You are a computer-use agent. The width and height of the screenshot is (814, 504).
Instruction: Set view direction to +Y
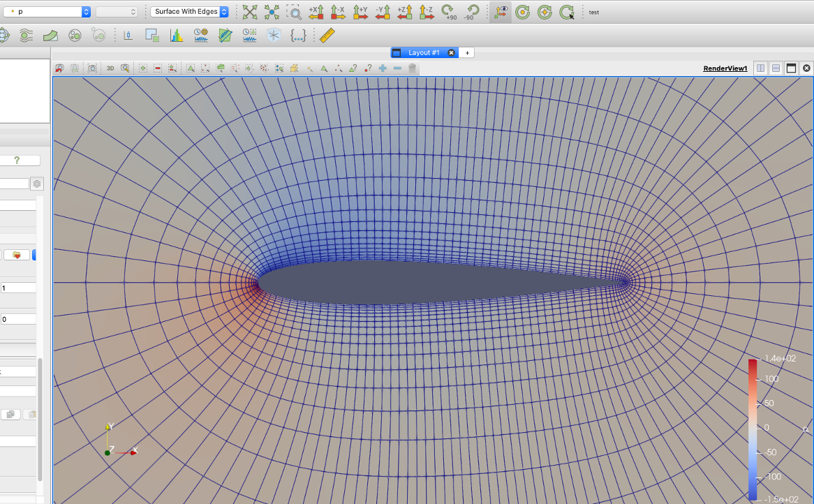pos(360,11)
